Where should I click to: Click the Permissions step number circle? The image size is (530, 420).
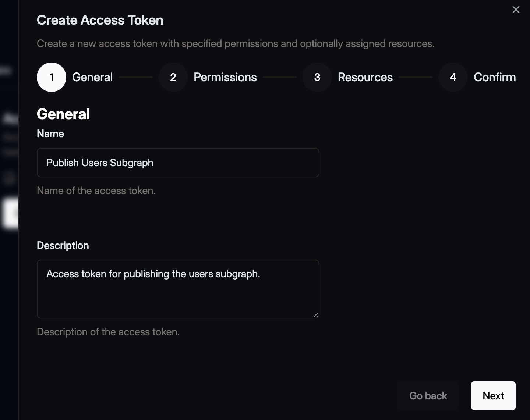point(172,77)
